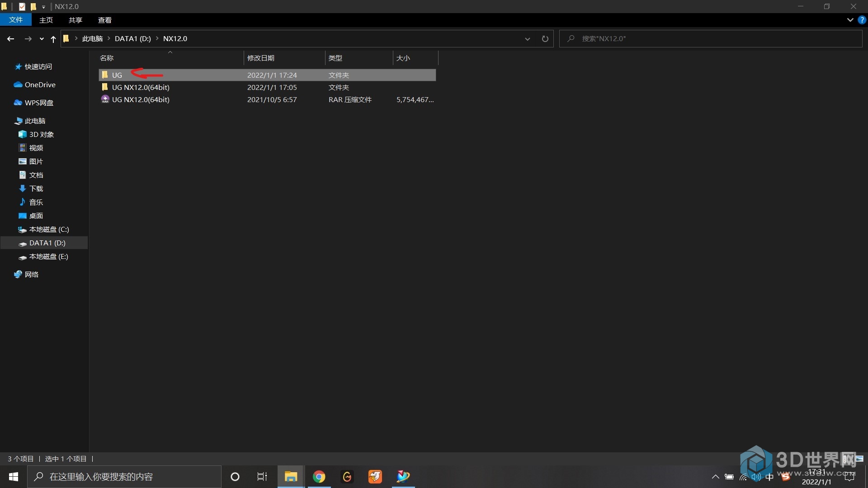Click NX12.0 in the address breadcrumb

click(175, 39)
